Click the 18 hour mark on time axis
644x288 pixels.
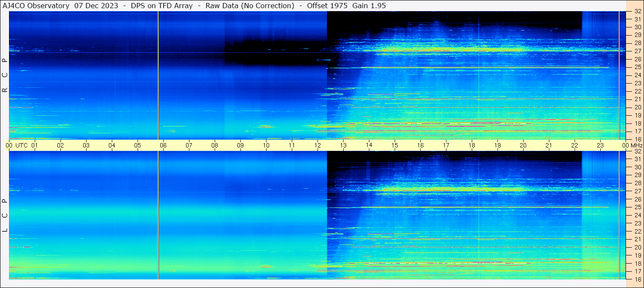pyautogui.click(x=472, y=145)
